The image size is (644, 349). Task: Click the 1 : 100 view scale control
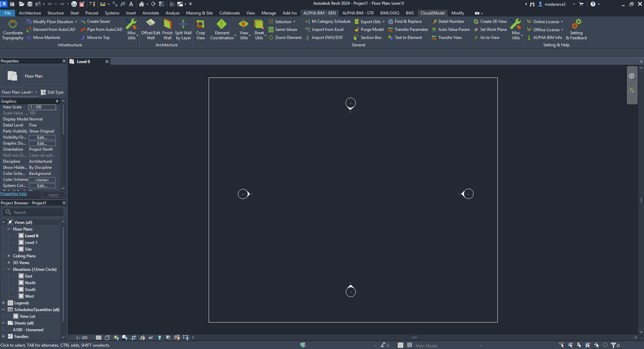pyautogui.click(x=82, y=338)
